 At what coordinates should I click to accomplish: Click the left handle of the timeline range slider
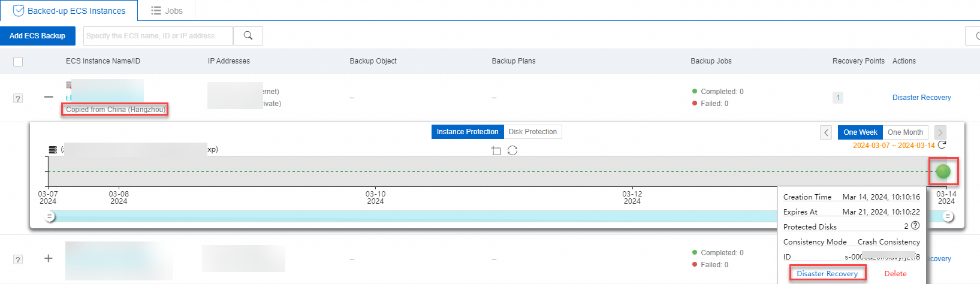pyautogui.click(x=50, y=216)
